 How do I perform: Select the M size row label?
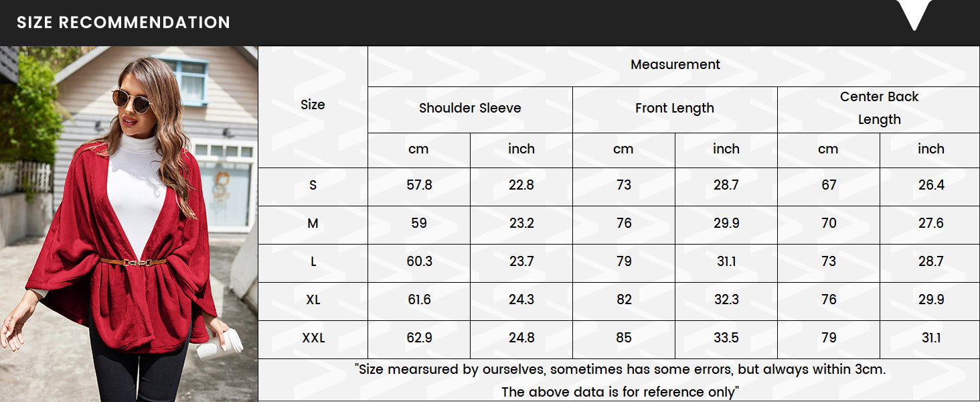tap(313, 224)
